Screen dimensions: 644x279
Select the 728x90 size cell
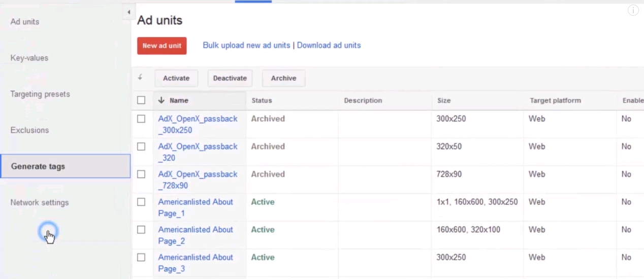pyautogui.click(x=449, y=174)
